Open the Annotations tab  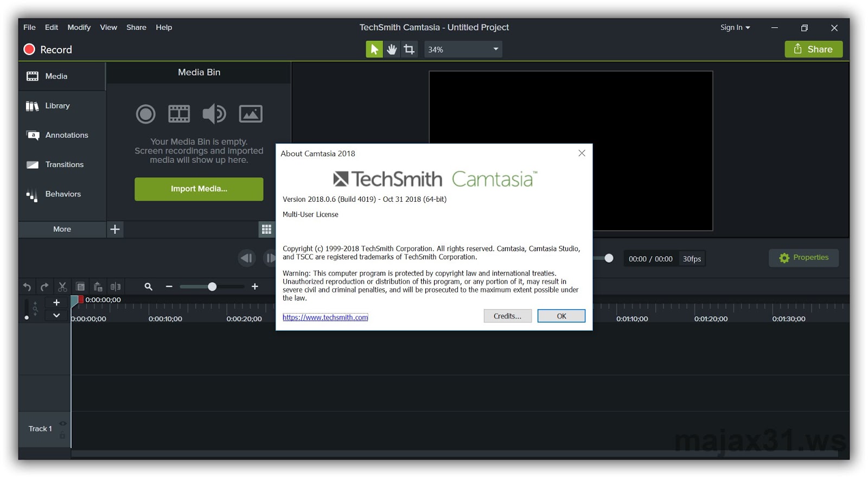click(62, 135)
